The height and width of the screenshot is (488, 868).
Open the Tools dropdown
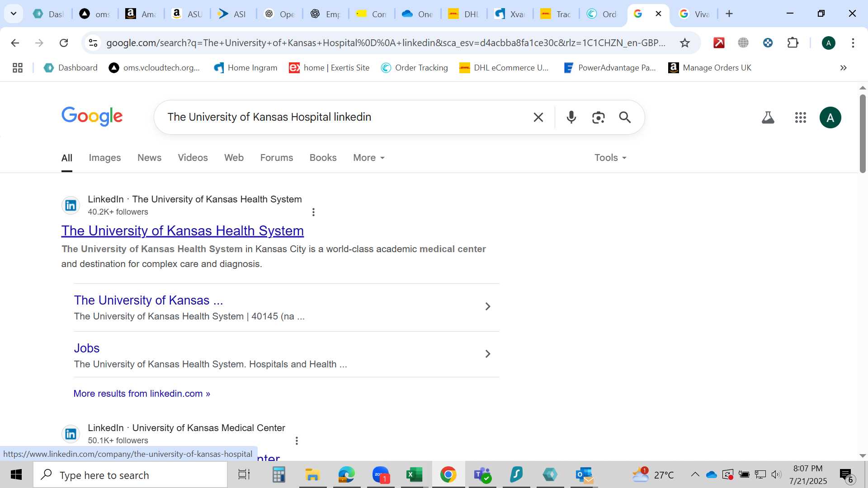(x=610, y=158)
